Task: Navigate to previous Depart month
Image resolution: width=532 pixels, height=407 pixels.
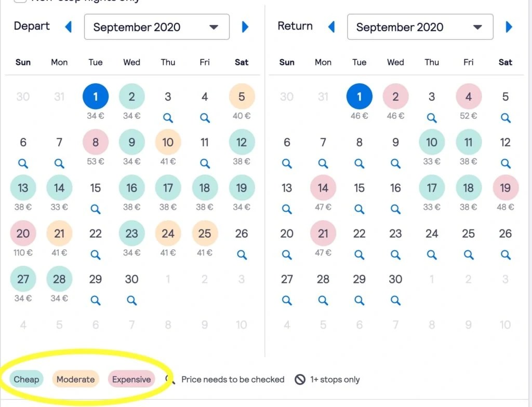Action: 68,27
